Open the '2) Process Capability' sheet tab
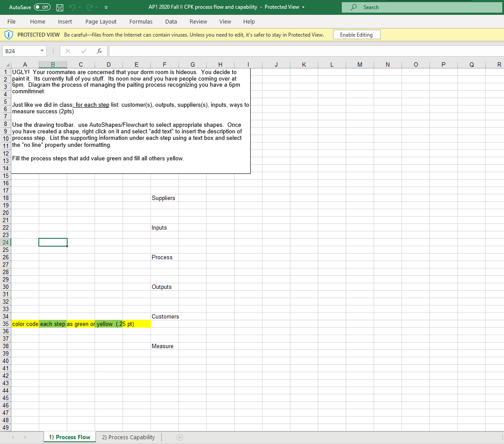The image size is (504, 444). (128, 437)
